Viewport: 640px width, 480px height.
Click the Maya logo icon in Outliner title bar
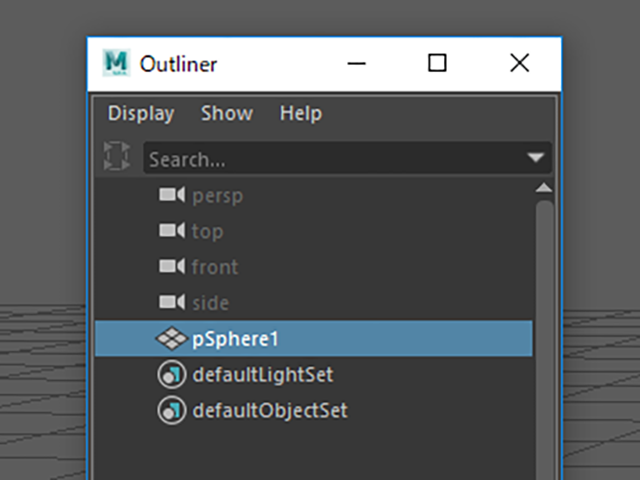pyautogui.click(x=116, y=63)
